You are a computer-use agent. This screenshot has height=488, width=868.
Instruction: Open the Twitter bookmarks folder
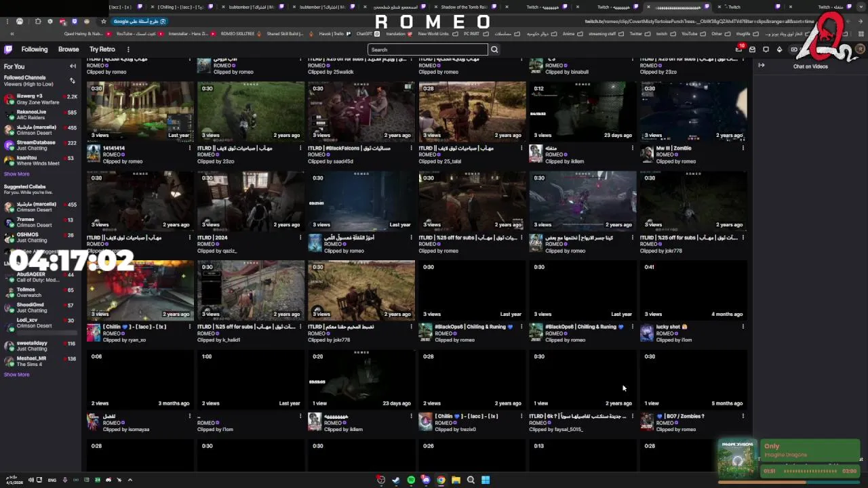click(x=639, y=33)
